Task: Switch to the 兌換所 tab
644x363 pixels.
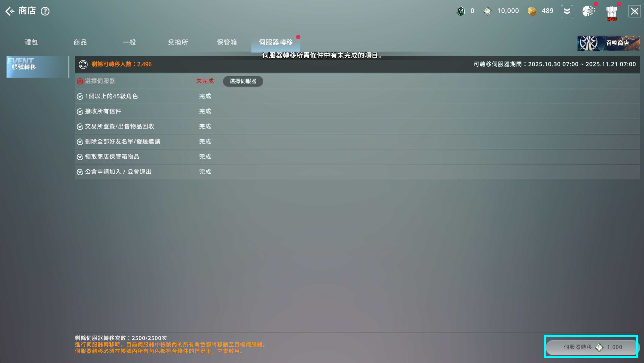Action: click(x=178, y=42)
